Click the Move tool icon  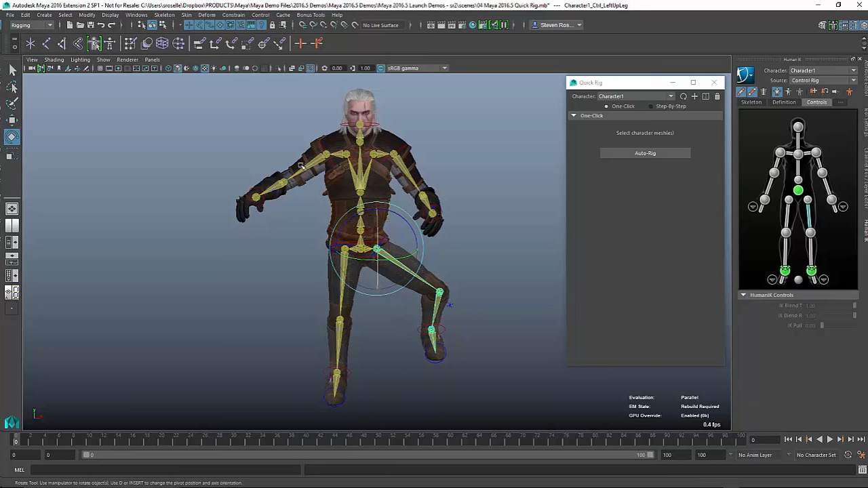pos(12,120)
